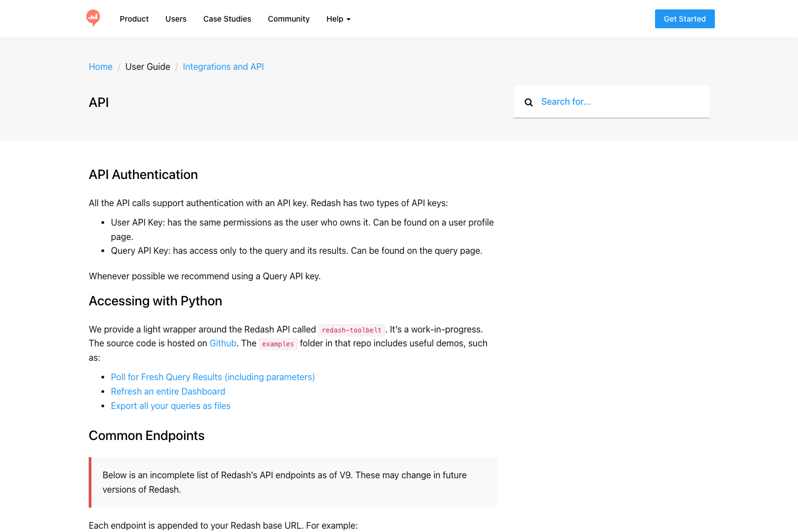Open the Product page
Screen dimensions: 798x532
134,19
